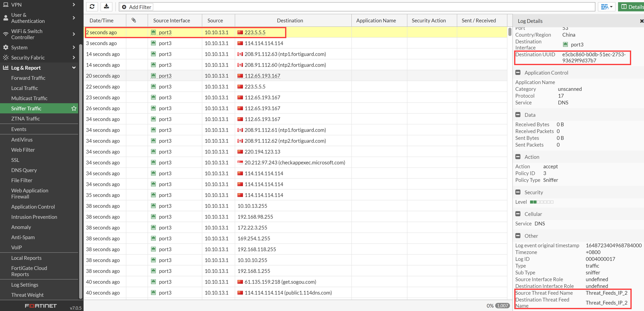Click the refresh log icon

point(92,7)
